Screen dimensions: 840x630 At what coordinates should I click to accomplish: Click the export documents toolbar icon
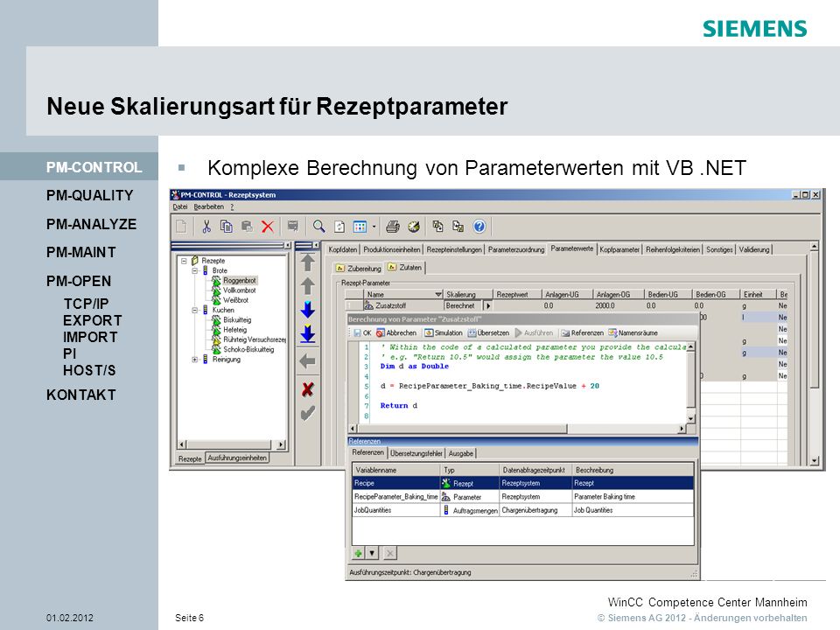pos(437,227)
